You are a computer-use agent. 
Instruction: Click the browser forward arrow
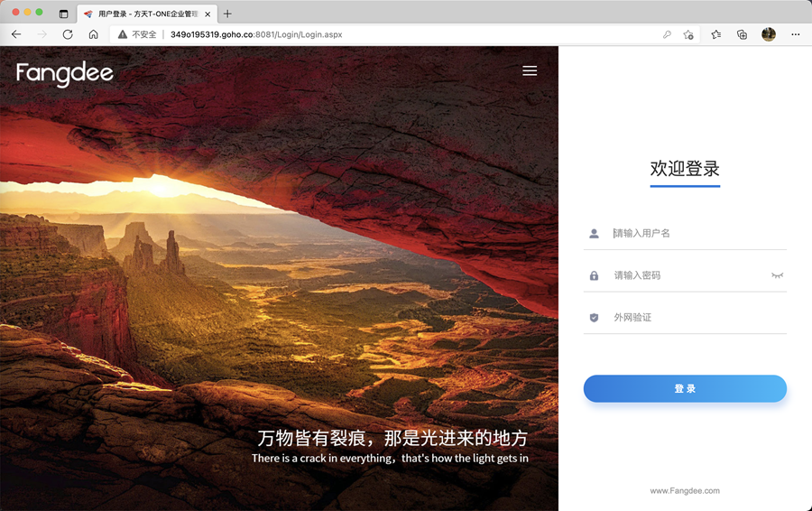(42, 34)
